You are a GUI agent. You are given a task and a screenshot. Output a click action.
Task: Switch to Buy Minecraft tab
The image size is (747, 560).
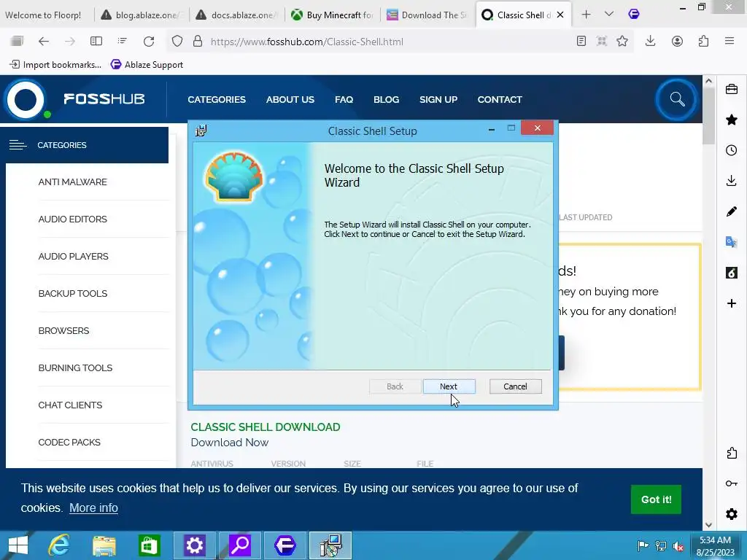tap(333, 15)
